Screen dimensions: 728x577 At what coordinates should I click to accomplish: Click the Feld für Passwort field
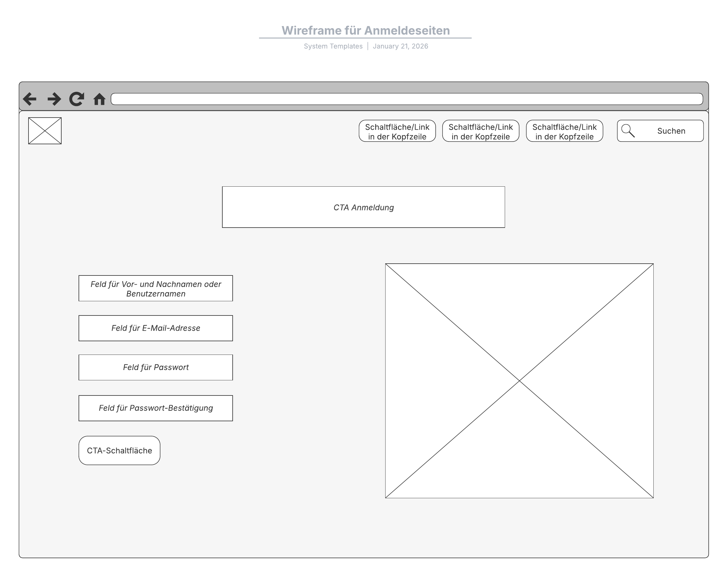tap(156, 368)
